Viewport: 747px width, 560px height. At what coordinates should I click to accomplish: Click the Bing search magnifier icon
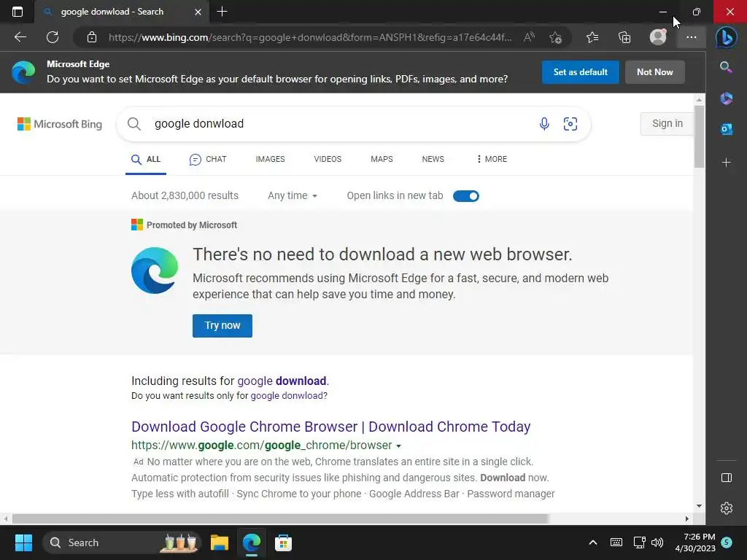(x=134, y=124)
